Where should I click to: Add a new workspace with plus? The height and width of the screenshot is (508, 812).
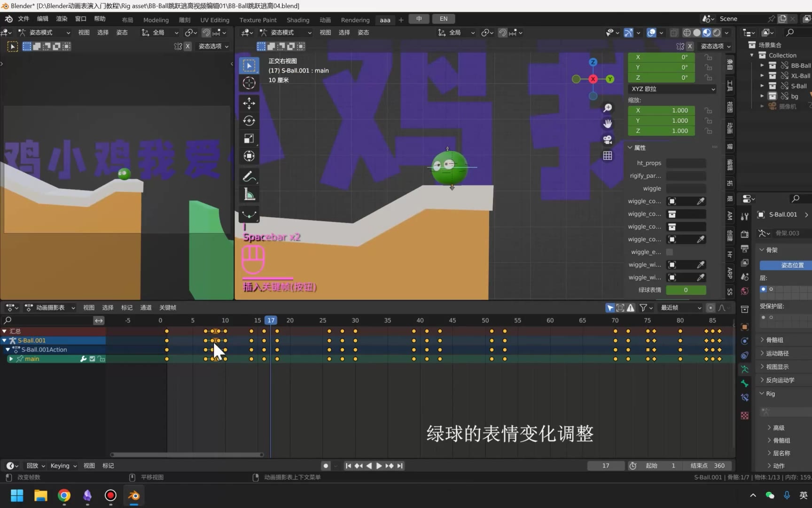coord(401,20)
